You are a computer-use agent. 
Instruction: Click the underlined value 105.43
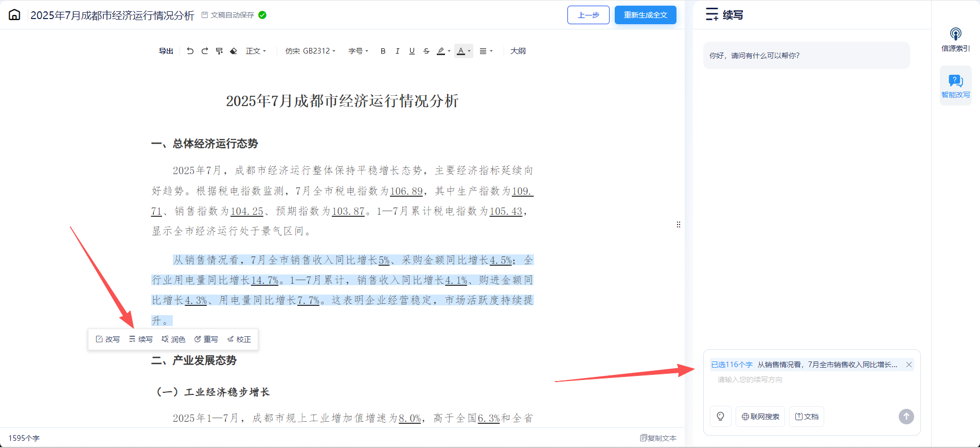click(x=506, y=211)
